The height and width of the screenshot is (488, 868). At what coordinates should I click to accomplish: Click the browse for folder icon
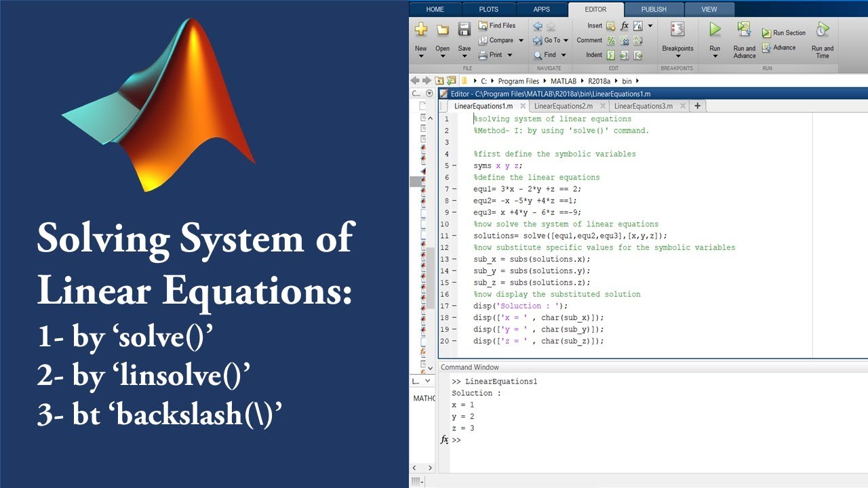point(452,81)
